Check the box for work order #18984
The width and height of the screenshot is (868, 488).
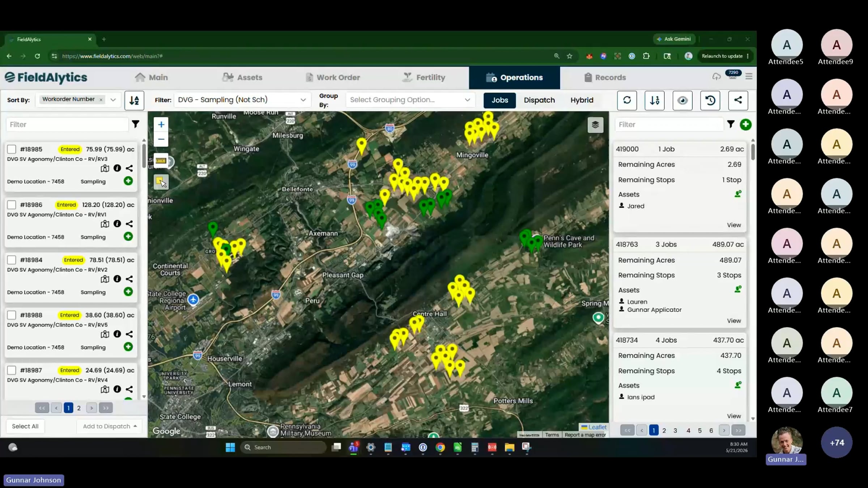tap(12, 260)
